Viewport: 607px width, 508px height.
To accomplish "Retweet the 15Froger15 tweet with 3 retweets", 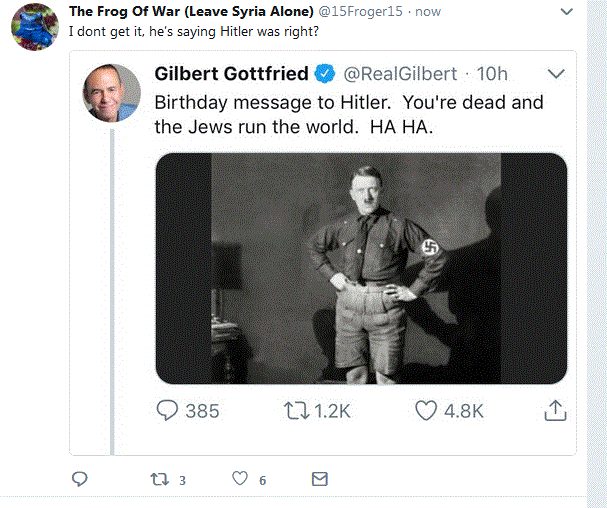I will pos(159,480).
